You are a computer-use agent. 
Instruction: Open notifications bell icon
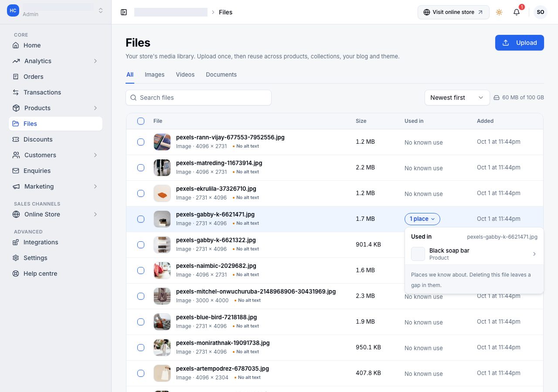517,12
